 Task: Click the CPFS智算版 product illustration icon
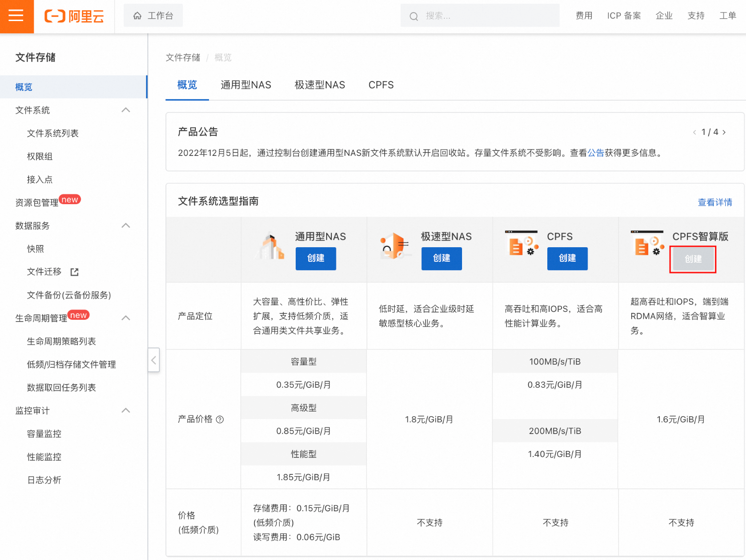pyautogui.click(x=647, y=243)
